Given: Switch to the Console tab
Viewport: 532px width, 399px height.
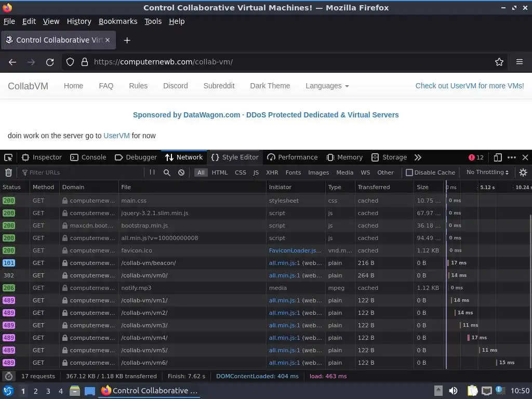Looking at the screenshot, I should (x=88, y=157).
